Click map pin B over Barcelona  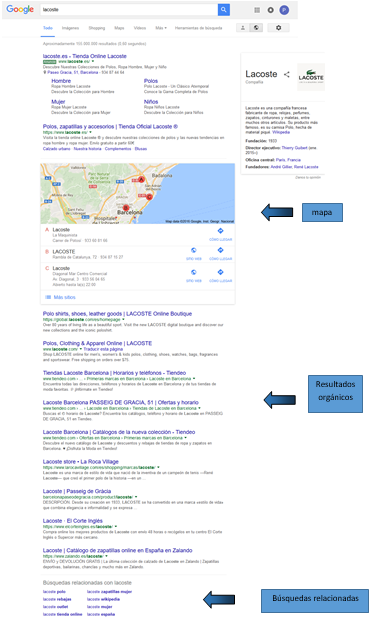click(126, 208)
